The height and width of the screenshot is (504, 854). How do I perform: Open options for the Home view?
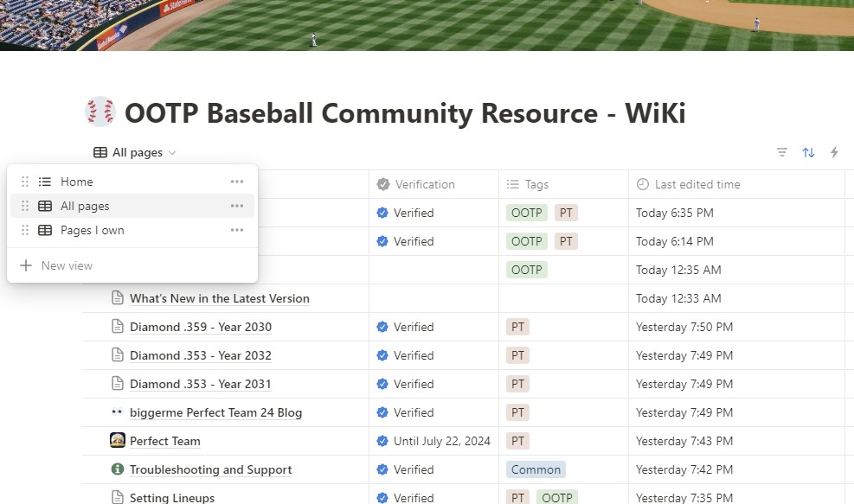237,182
